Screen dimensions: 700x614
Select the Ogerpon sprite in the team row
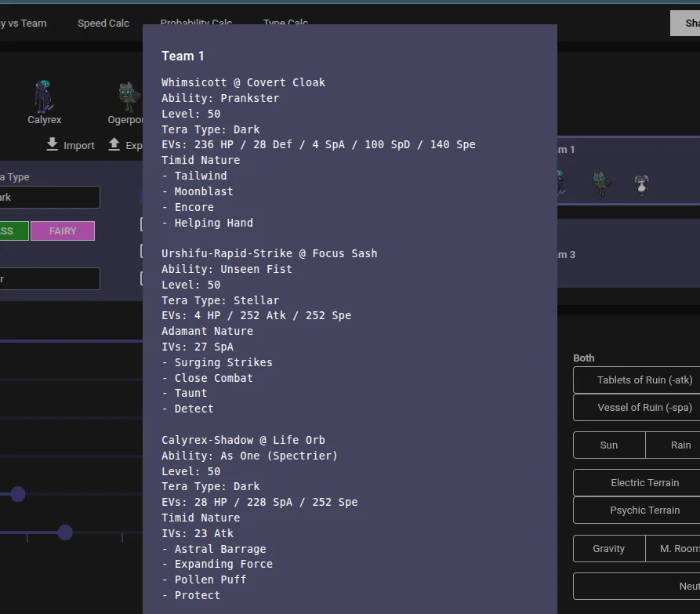click(129, 96)
